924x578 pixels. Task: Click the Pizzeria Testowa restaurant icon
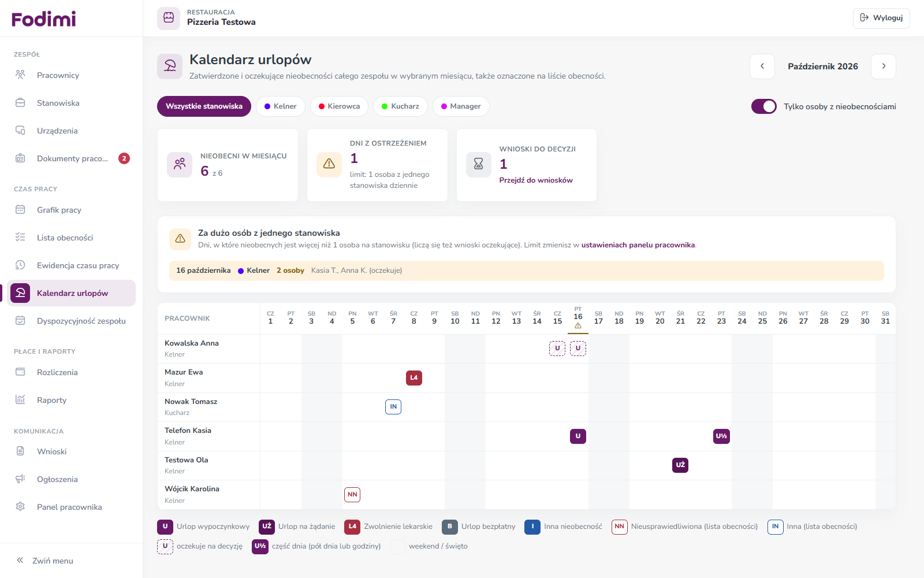pos(169,18)
